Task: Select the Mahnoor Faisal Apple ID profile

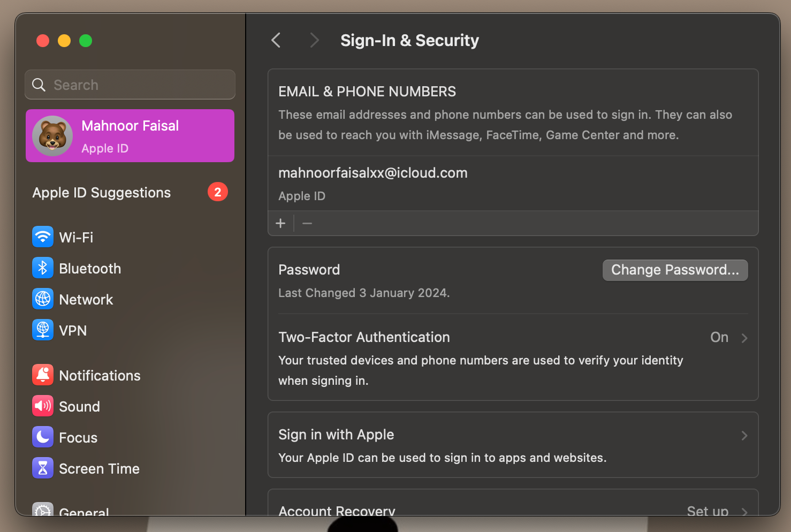Action: (x=130, y=135)
